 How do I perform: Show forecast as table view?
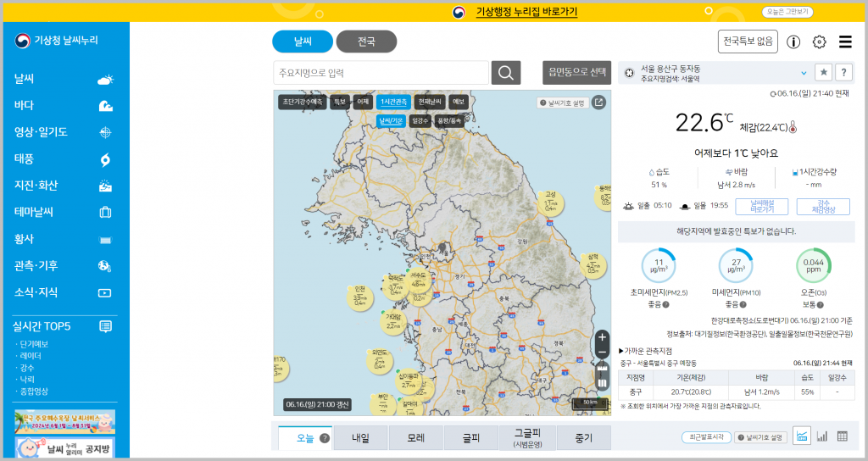click(x=843, y=436)
